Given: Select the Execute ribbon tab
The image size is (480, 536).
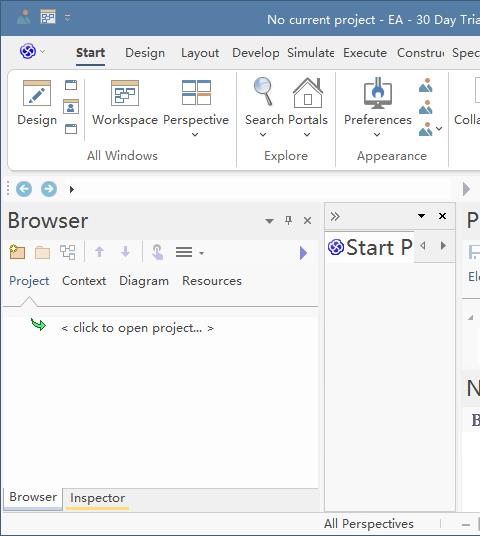Looking at the screenshot, I should point(365,53).
